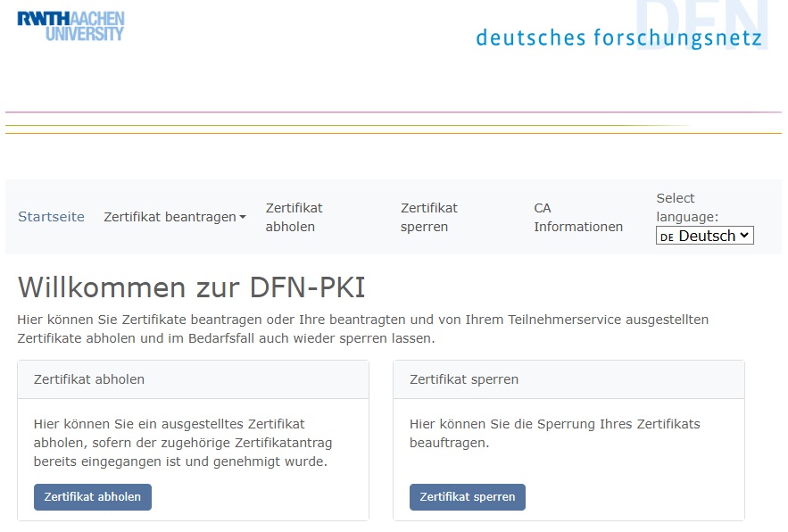
Task: Click the DE language indicator in the selector
Action: 668,235
